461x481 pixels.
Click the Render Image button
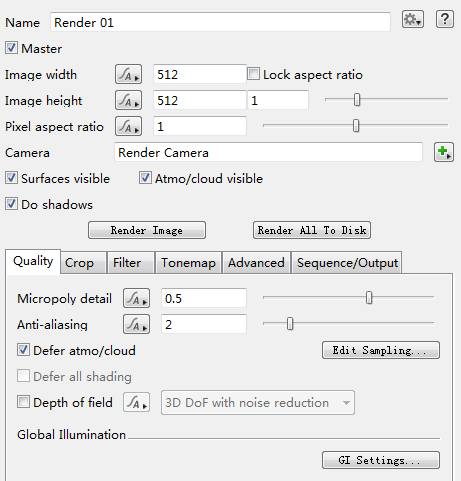(x=147, y=230)
